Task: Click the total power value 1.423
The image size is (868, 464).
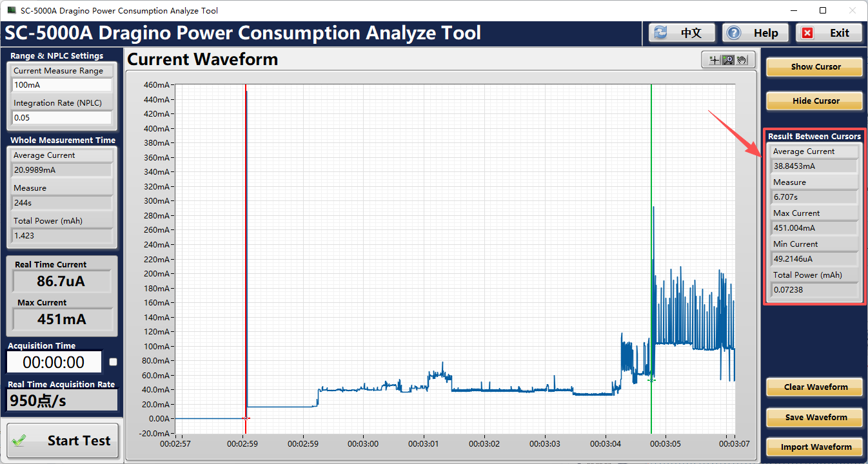Action: click(x=62, y=236)
